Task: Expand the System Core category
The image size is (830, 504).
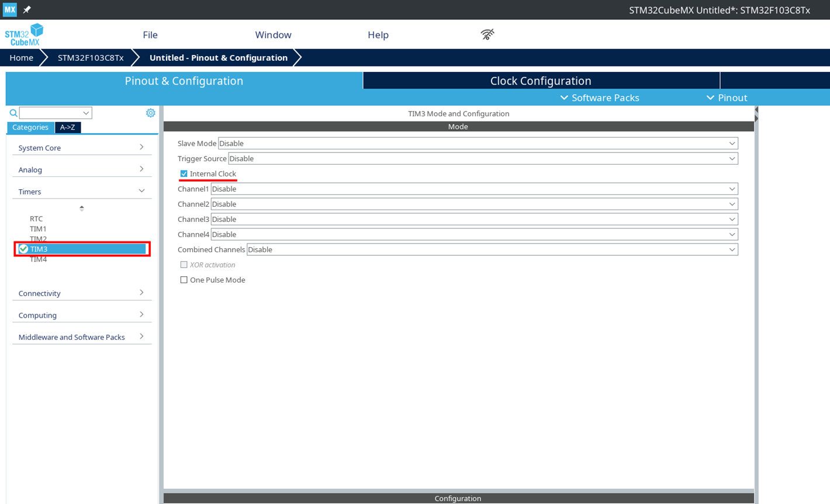Action: point(81,148)
